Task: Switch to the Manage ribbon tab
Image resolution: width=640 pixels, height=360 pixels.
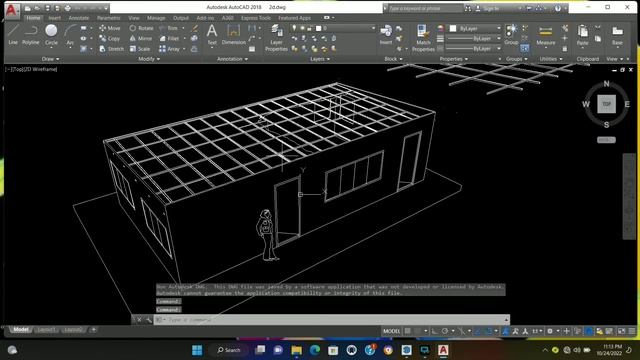Action: tap(156, 18)
